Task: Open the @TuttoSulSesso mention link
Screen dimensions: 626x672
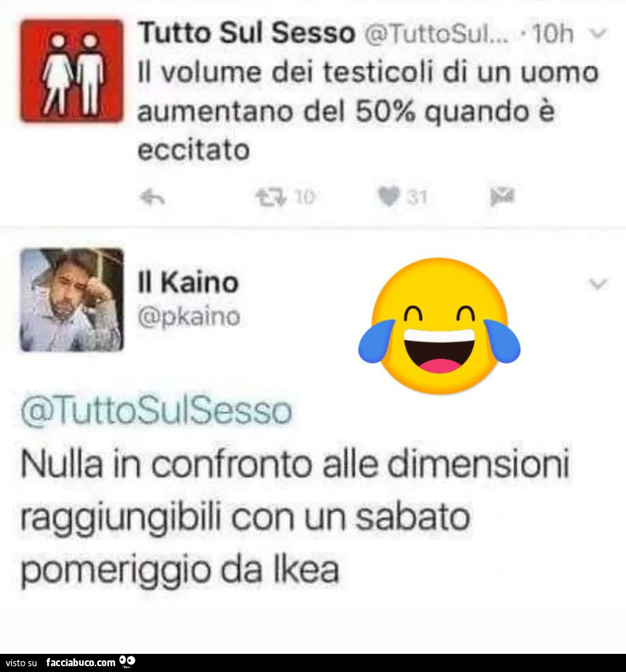Action: pos(156,411)
